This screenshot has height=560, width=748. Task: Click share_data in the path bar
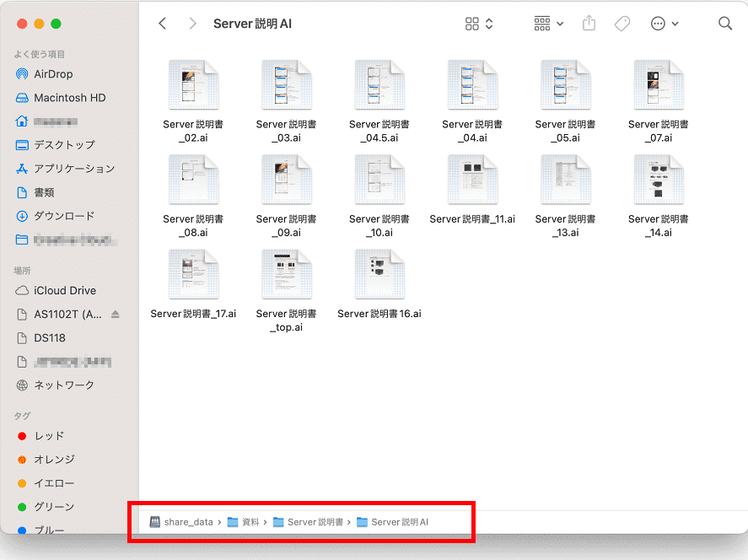click(x=181, y=522)
